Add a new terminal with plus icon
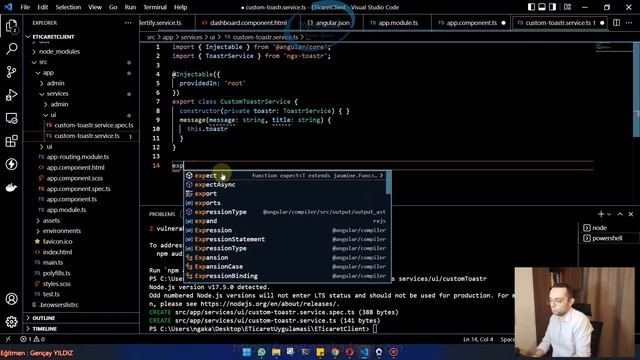640x360 pixels. (x=600, y=214)
